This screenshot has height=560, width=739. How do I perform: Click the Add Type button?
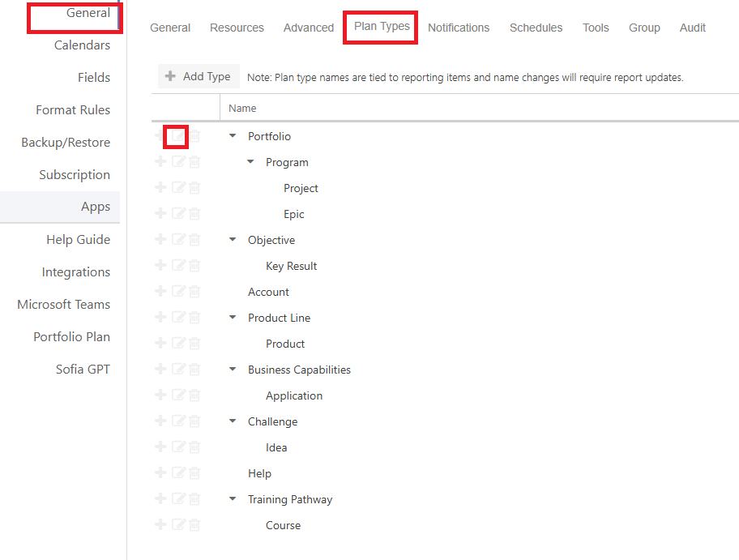pyautogui.click(x=199, y=76)
